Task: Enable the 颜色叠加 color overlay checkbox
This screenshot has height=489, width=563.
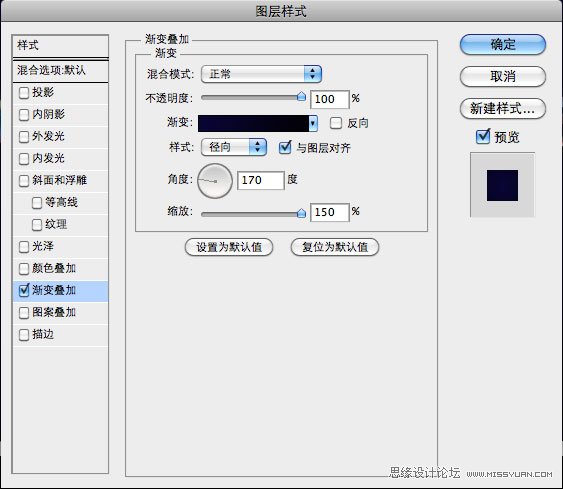Action: pos(24,269)
